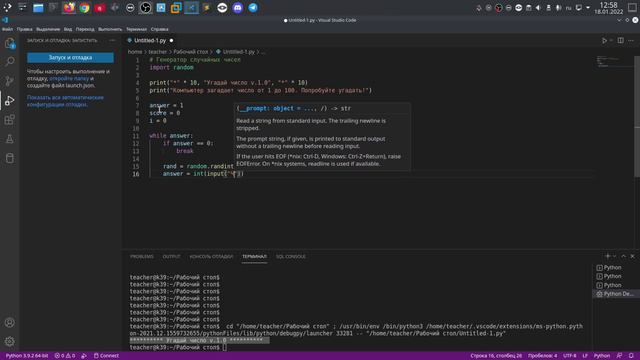This screenshot has width=640, height=360.
Task: Open the Терминал menu
Action: click(x=136, y=29)
